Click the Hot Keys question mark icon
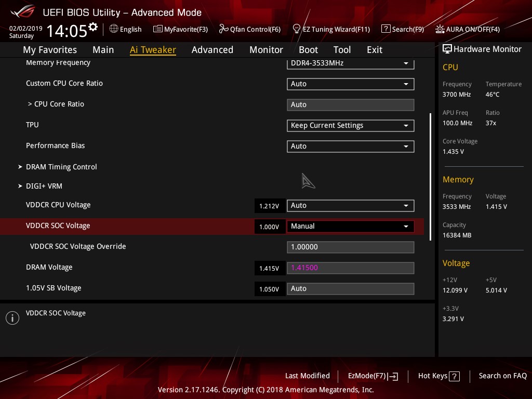 click(454, 376)
